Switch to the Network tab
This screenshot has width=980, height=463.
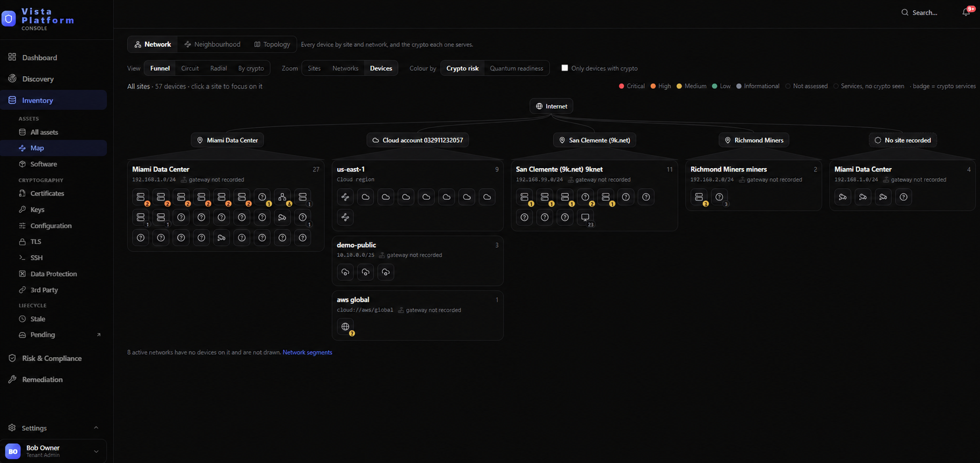coord(153,45)
